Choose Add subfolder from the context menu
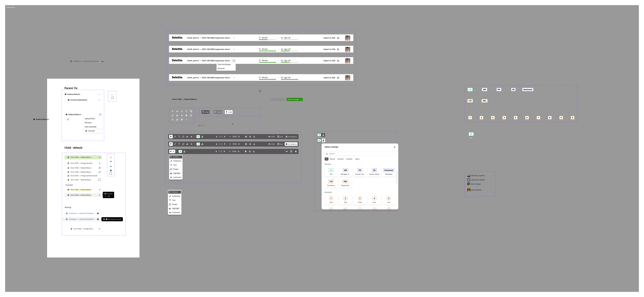 90,127
